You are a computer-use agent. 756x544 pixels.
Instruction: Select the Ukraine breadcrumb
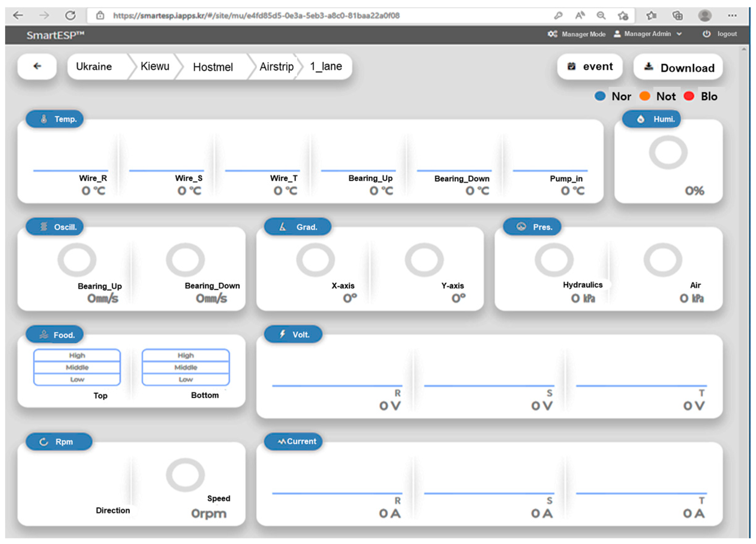tap(94, 66)
